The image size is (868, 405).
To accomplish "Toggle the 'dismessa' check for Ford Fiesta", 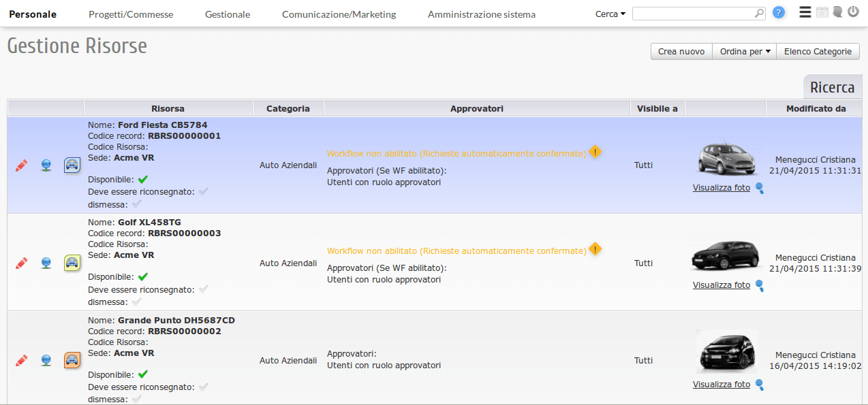I will point(137,204).
